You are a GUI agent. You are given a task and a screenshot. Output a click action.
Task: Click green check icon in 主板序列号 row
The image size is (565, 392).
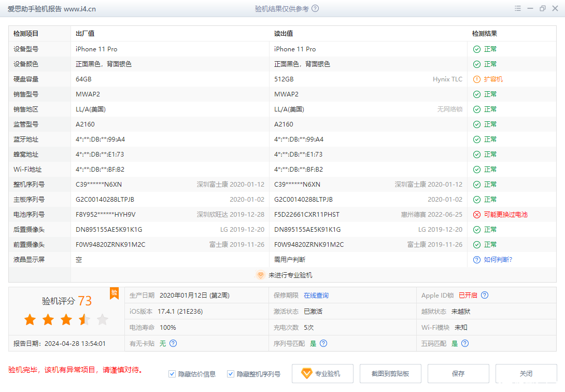click(x=477, y=200)
